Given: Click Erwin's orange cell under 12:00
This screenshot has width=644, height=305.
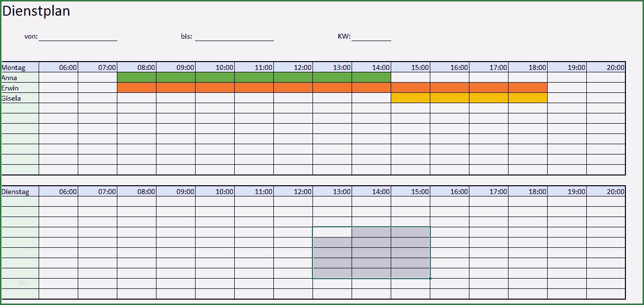Looking at the screenshot, I should (x=293, y=88).
